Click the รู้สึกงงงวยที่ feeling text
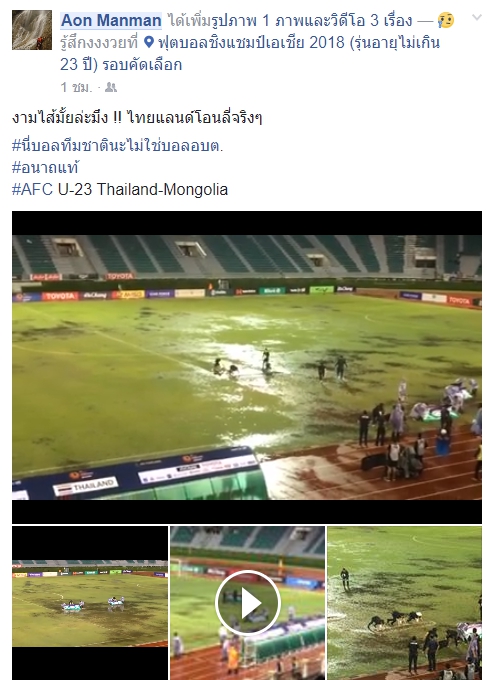487x680 pixels. [x=99, y=42]
